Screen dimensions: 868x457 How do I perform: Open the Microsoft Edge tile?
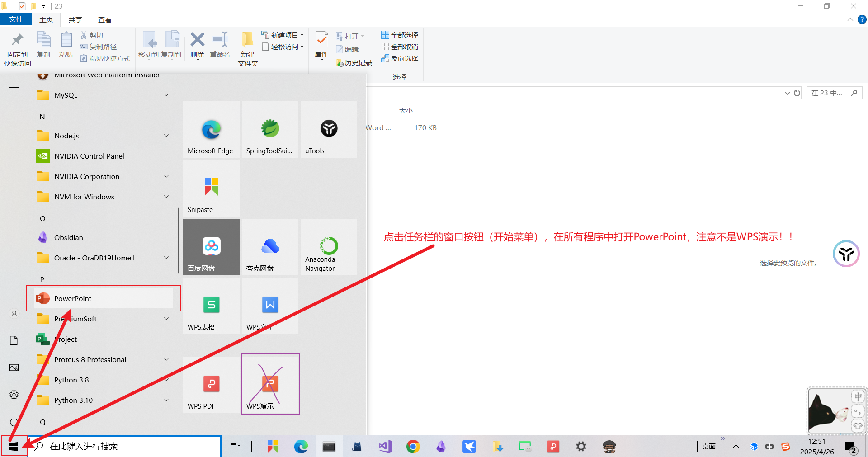[211, 129]
